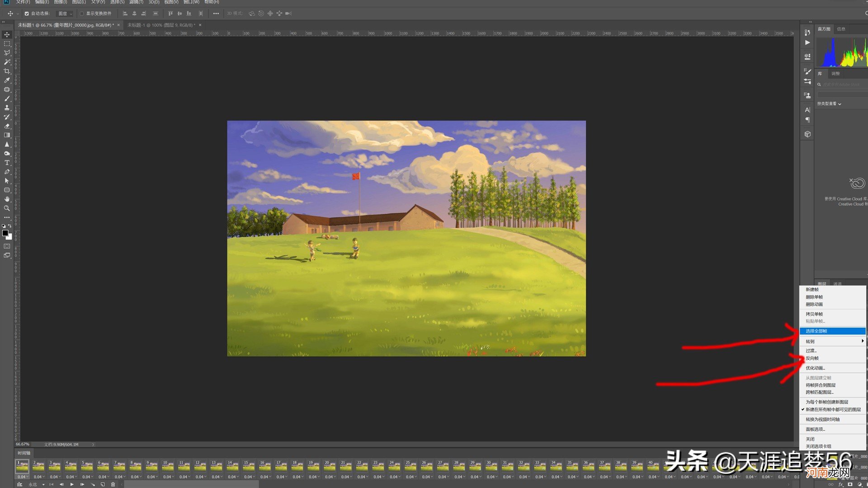868x488 pixels.
Task: Duplicate selected frame in the timeline
Action: (x=103, y=484)
